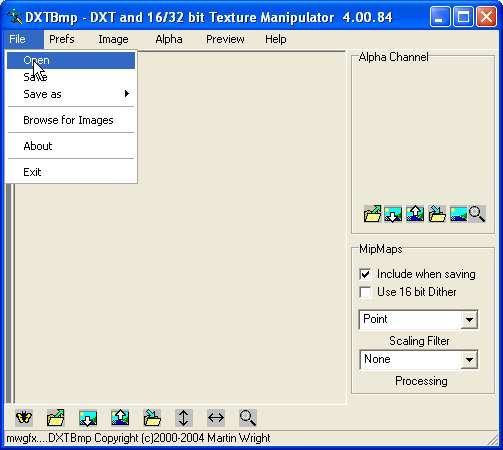
Task: Click the down-arrow image icon in Alpha Channel panel
Action: (393, 214)
